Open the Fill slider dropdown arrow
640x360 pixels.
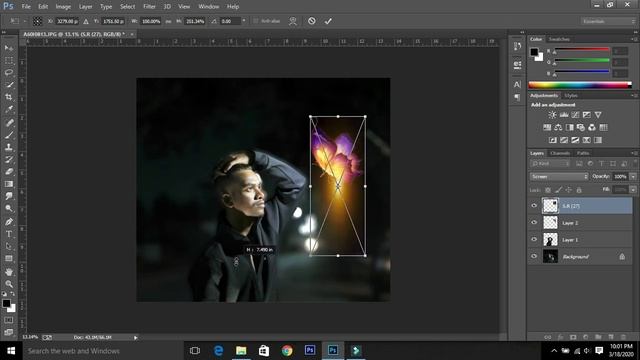click(x=633, y=190)
